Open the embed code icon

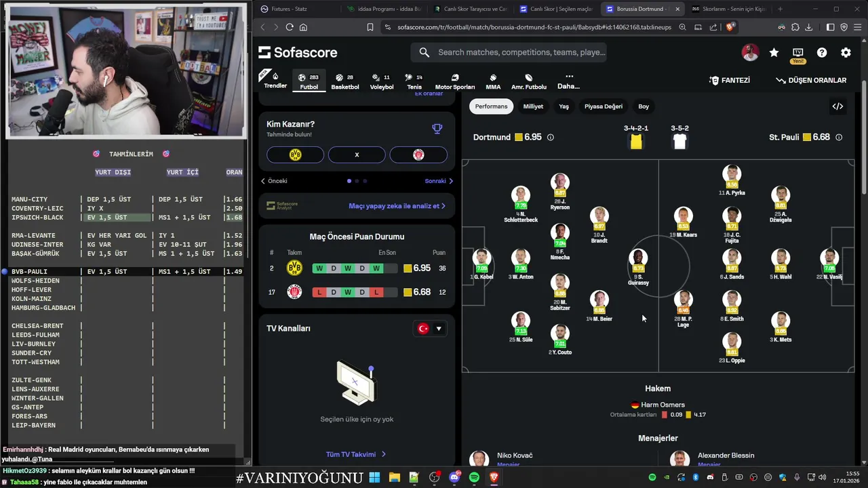point(837,106)
